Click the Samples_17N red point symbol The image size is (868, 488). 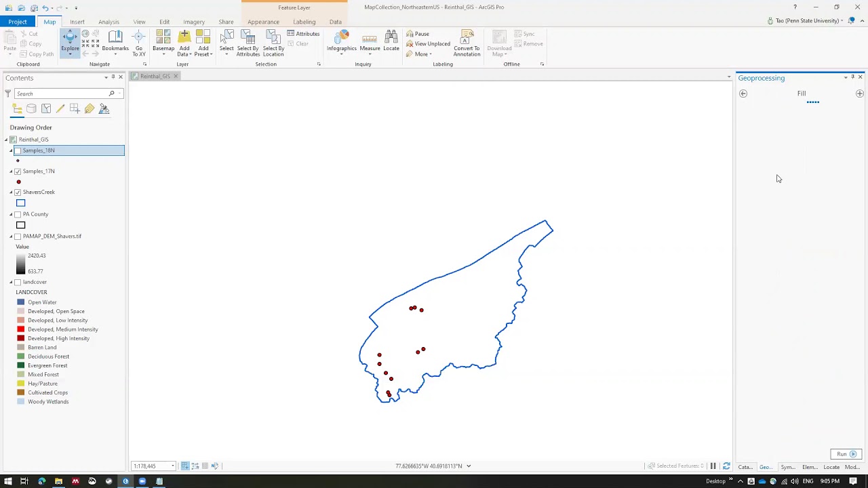[x=18, y=182]
